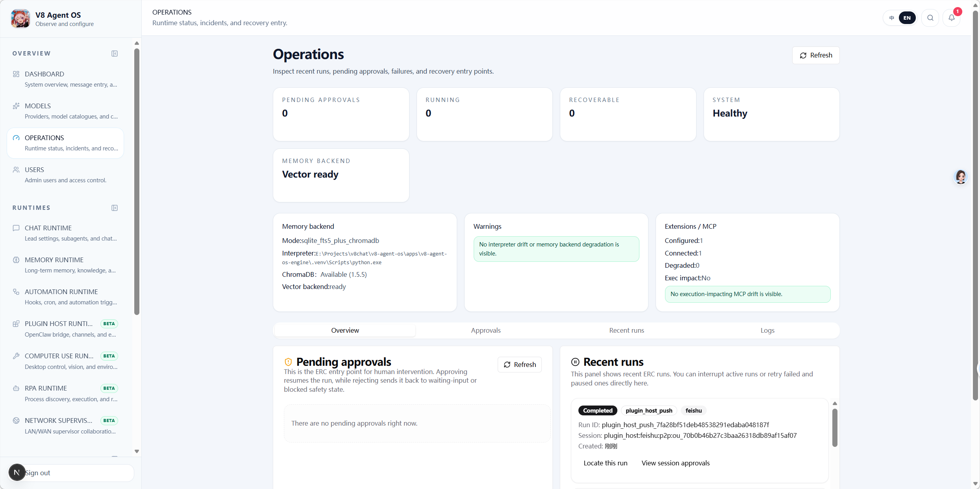Screen dimensions: 980x489
Task: Click the notification bell with badge 1
Action: (x=952, y=18)
